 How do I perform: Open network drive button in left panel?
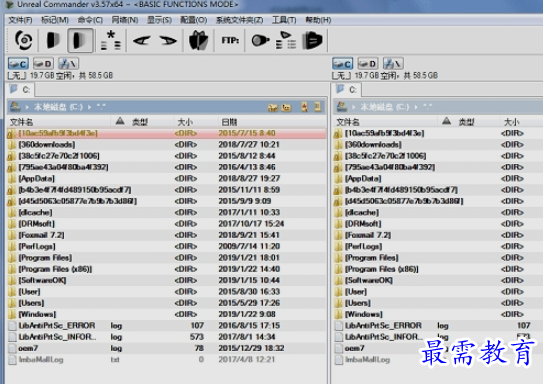click(68, 64)
